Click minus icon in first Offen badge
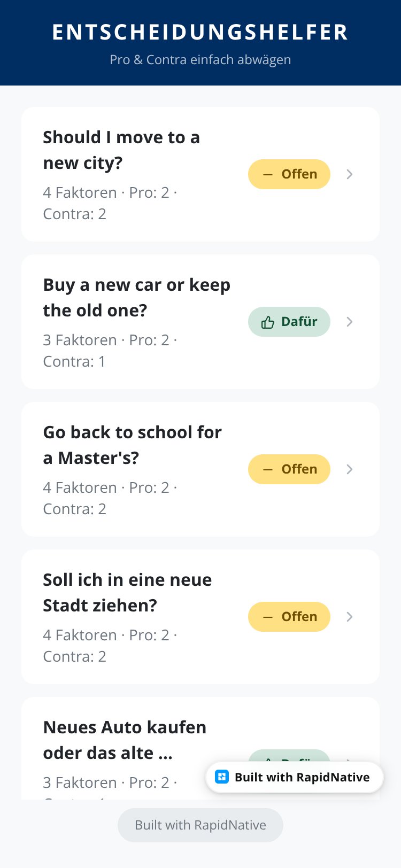This screenshot has height=868, width=401. (x=268, y=174)
